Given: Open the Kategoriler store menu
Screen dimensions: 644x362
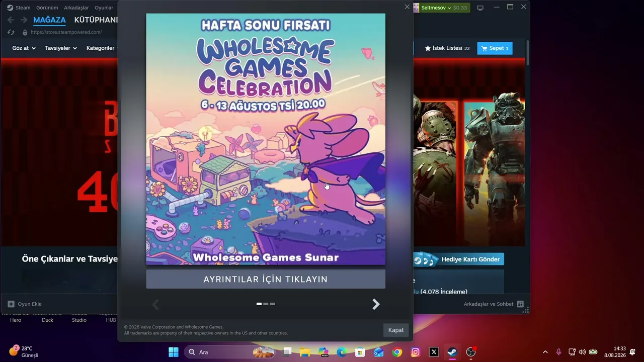Looking at the screenshot, I should pos(101,48).
